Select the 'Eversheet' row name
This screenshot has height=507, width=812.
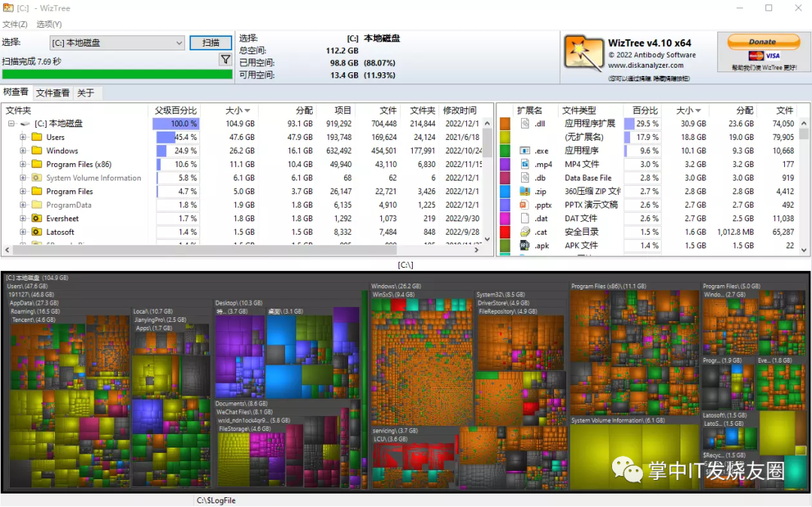coord(62,219)
